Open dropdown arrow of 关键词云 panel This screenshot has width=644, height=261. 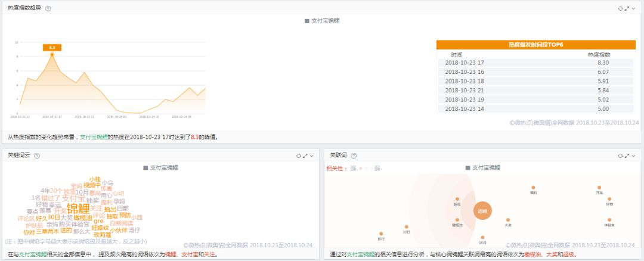pos(311,156)
